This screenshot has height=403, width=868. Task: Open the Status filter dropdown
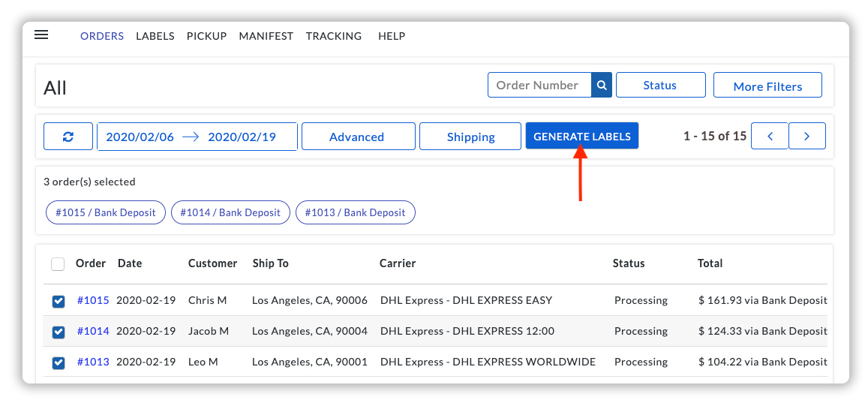(660, 86)
